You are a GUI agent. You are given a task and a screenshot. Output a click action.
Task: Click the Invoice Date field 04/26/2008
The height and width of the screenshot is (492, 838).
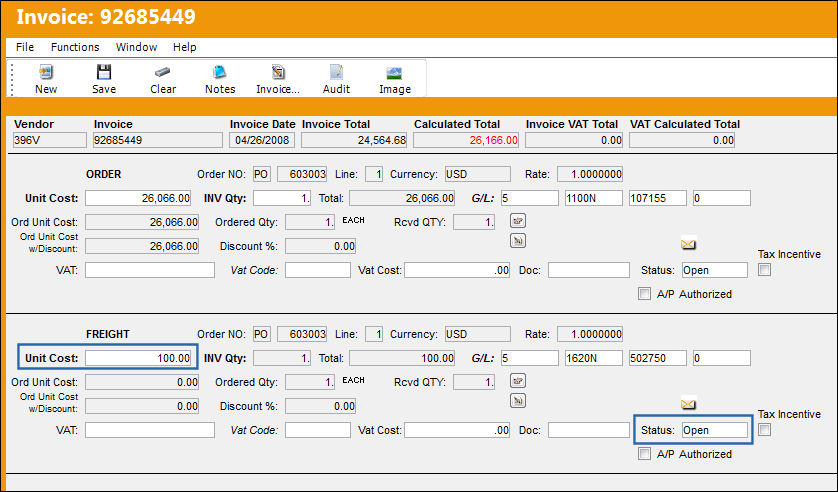[x=262, y=140]
